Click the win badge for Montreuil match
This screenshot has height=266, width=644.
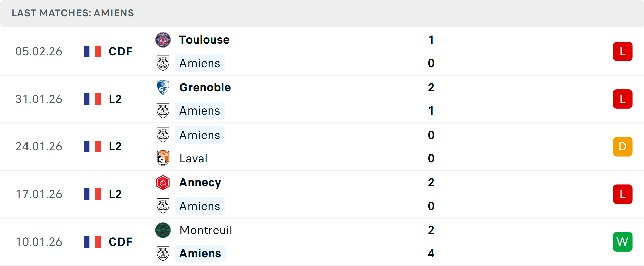pos(622,242)
